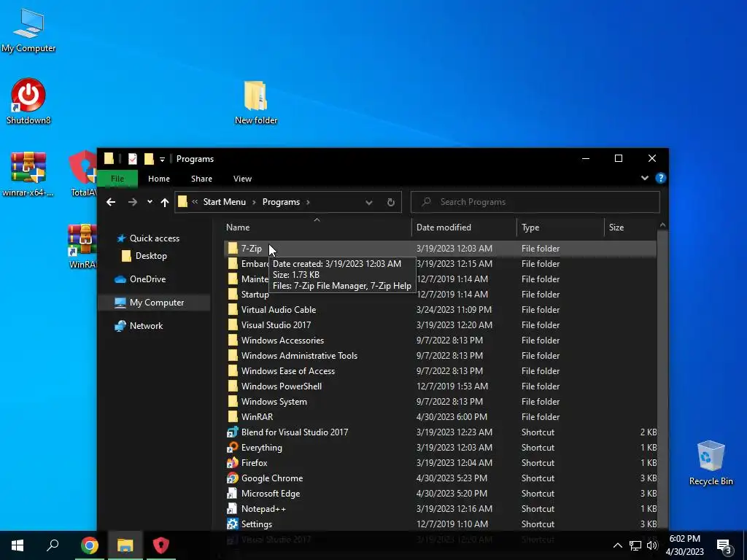This screenshot has width=747, height=560.
Task: Select the Microsoft Edge shortcut
Action: [x=440, y=494]
